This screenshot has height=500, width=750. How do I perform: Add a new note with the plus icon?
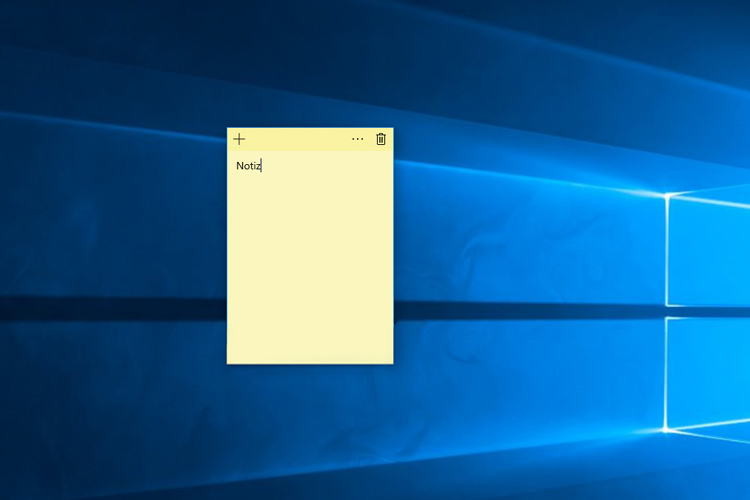pos(239,139)
